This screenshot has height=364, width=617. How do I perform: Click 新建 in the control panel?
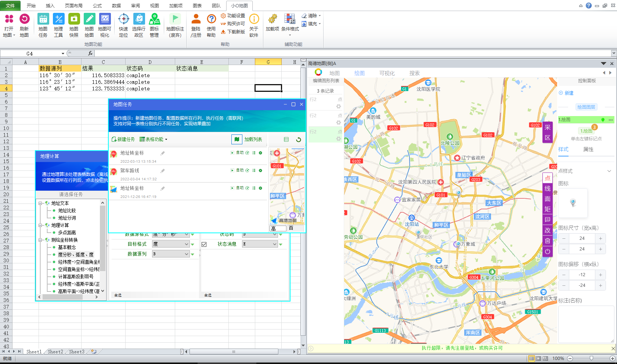pos(566,93)
